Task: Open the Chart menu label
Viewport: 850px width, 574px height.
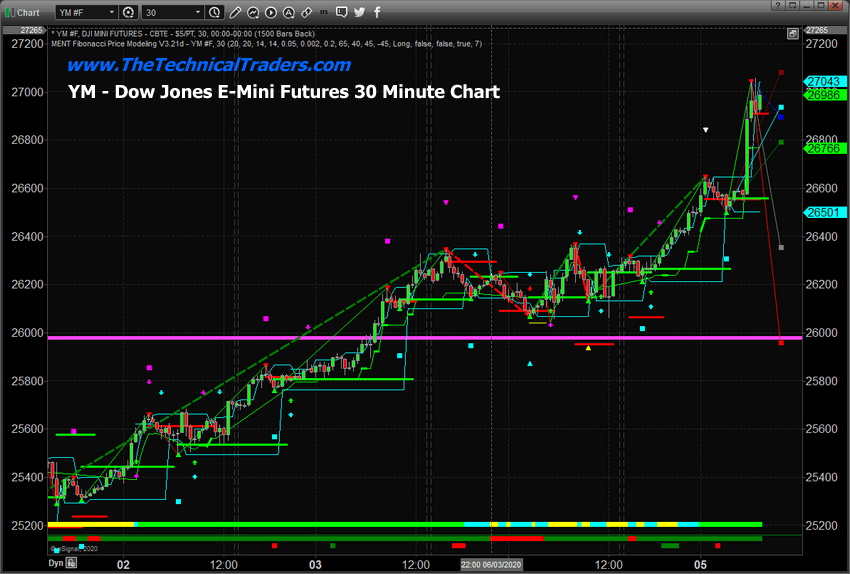Action: (x=28, y=12)
